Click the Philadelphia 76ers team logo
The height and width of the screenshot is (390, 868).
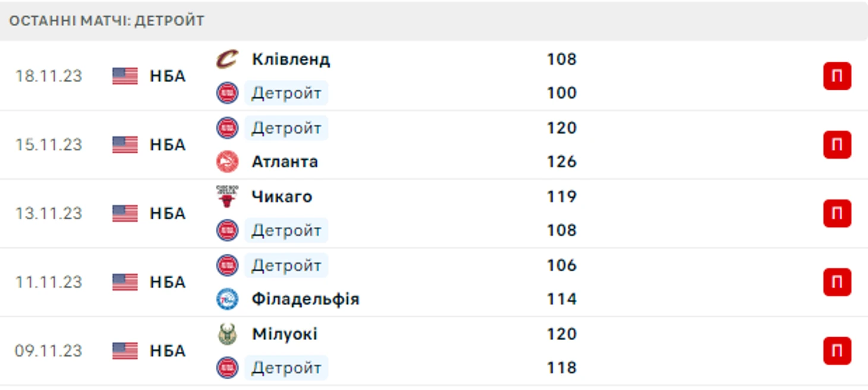click(227, 299)
